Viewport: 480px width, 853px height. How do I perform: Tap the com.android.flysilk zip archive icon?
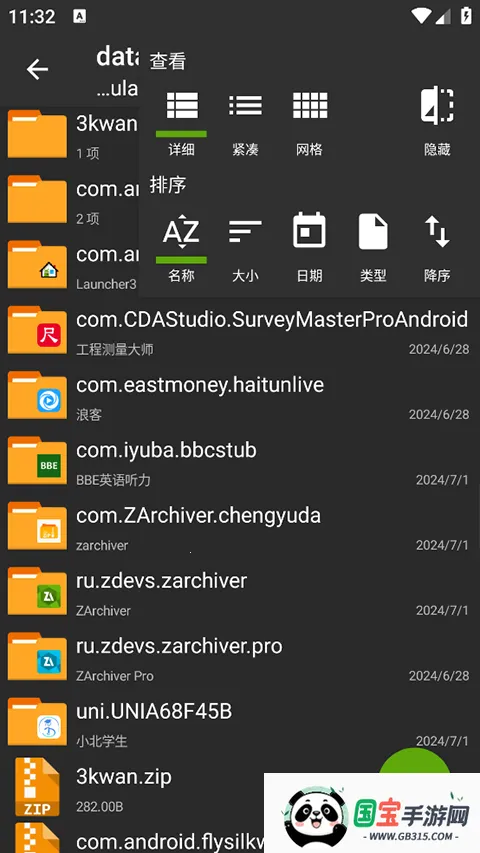(x=37, y=838)
